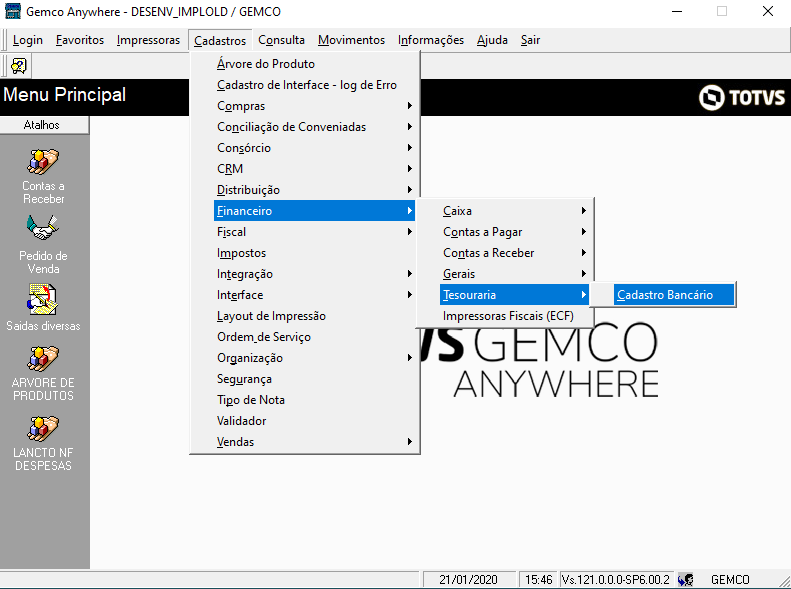Expand the Interface submenu
This screenshot has height=589, width=791.
314,295
